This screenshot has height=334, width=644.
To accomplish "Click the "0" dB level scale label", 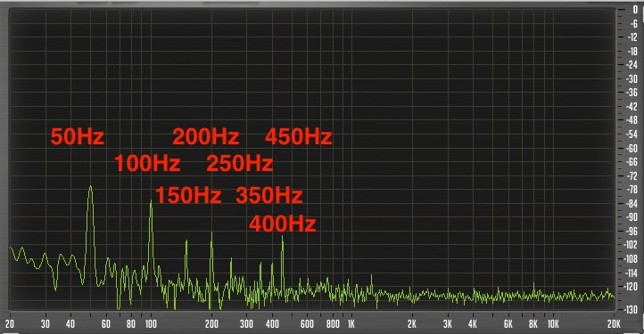I will pyautogui.click(x=635, y=10).
